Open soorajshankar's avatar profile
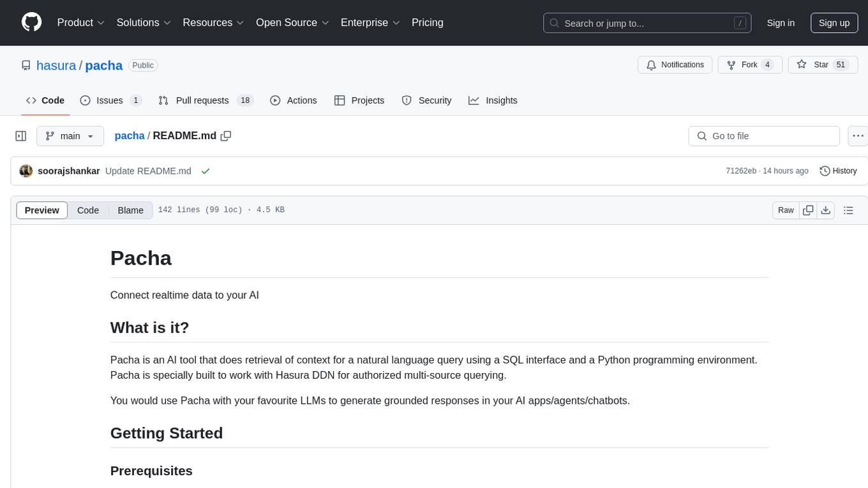 point(26,171)
